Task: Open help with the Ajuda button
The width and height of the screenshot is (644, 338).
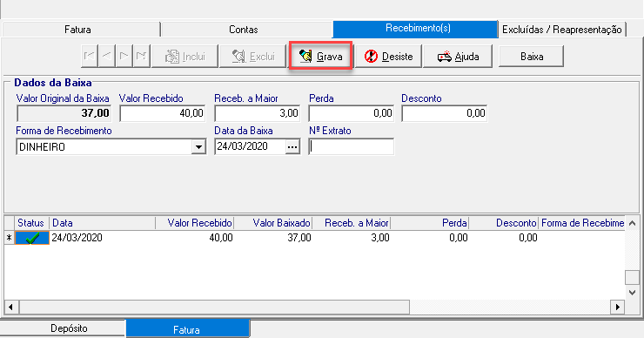Action: click(458, 56)
